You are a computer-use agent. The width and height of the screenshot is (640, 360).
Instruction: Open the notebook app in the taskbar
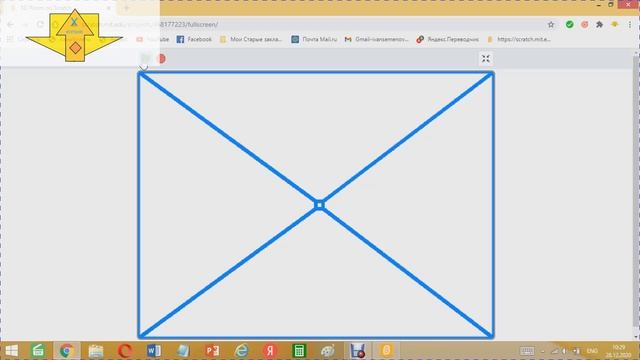pyautogui.click(x=183, y=351)
